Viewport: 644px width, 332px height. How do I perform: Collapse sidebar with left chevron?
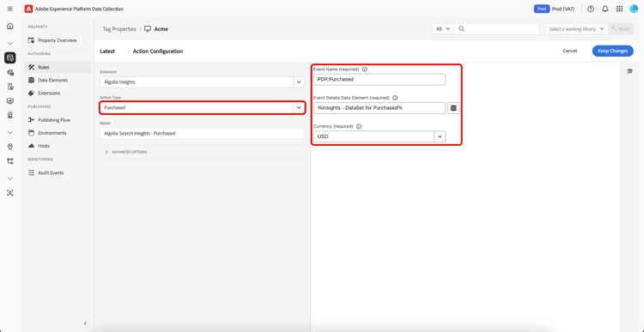click(85, 323)
